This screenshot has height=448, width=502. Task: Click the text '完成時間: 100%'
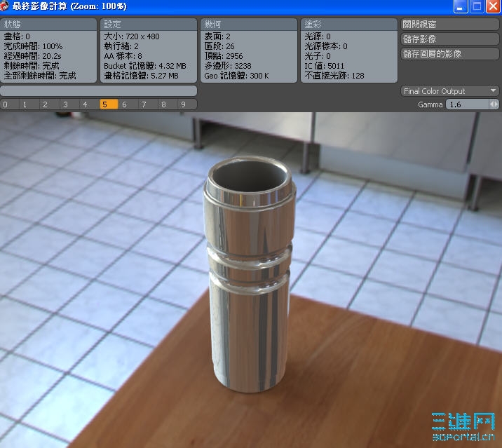pos(33,46)
